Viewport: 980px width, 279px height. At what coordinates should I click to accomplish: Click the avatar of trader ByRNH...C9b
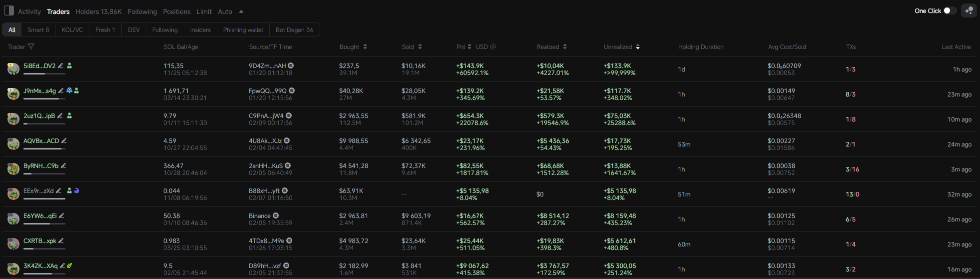point(13,169)
